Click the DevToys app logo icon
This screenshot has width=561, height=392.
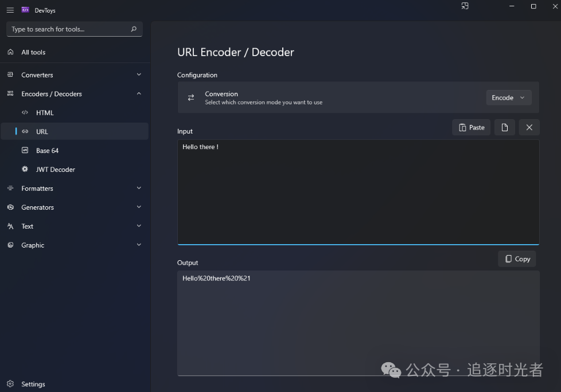[25, 10]
